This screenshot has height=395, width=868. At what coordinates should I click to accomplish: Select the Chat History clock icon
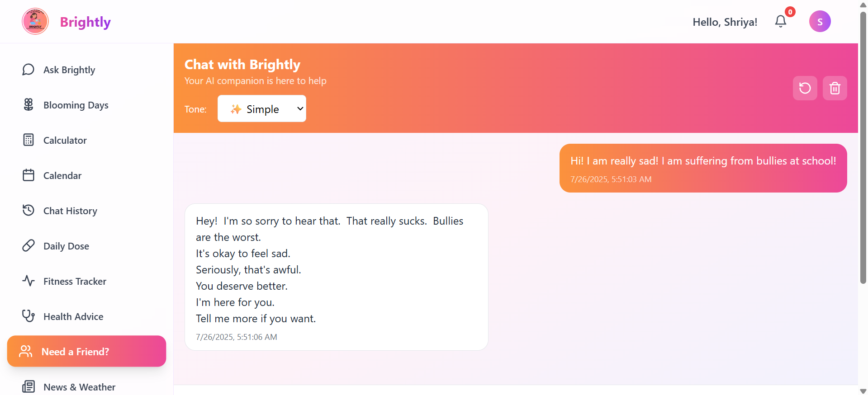(28, 210)
